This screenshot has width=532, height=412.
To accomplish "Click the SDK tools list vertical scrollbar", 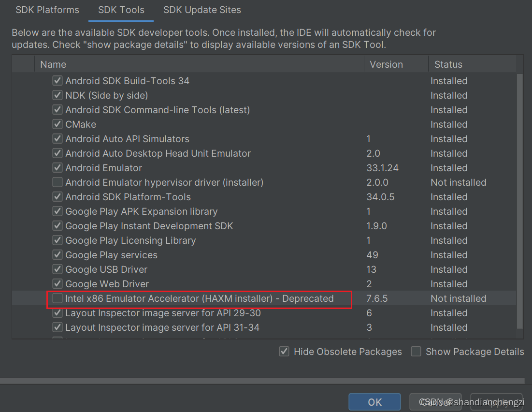I will click(x=520, y=201).
